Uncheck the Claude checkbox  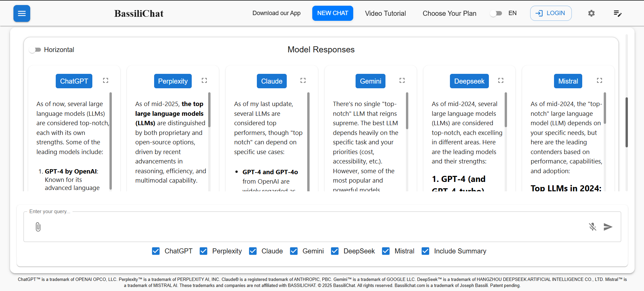point(253,251)
